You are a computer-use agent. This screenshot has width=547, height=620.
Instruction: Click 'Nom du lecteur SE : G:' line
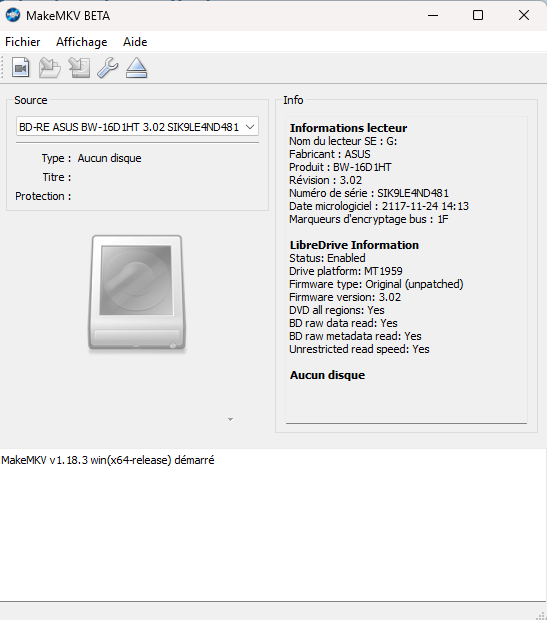pyautogui.click(x=343, y=141)
